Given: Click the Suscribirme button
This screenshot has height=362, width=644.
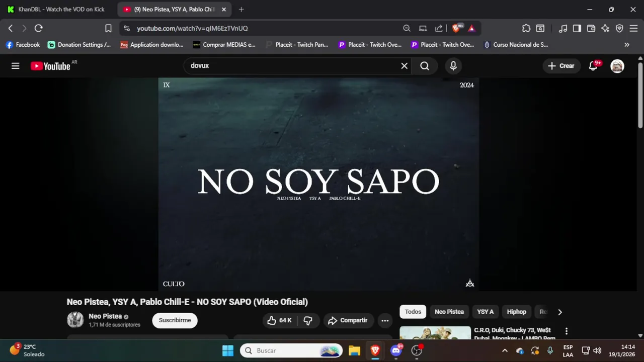Looking at the screenshot, I should [175, 320].
